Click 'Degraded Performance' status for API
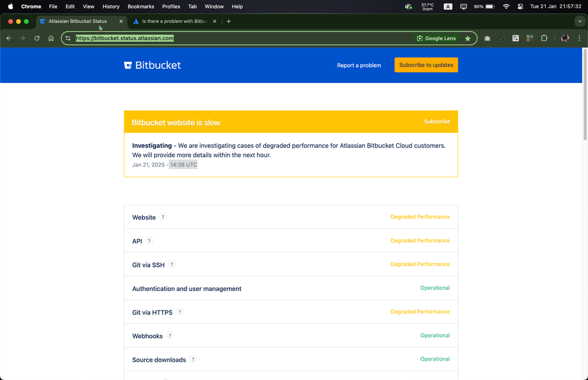588x380 pixels. coord(420,241)
